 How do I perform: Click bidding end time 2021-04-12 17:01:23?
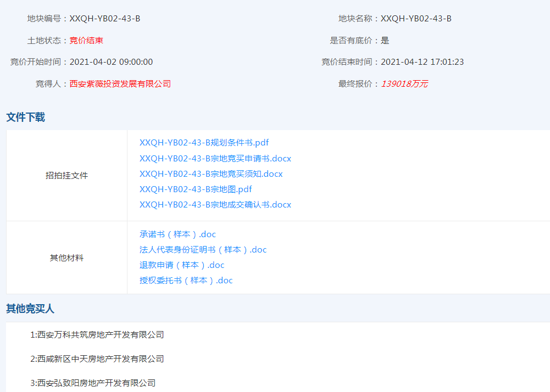click(423, 62)
